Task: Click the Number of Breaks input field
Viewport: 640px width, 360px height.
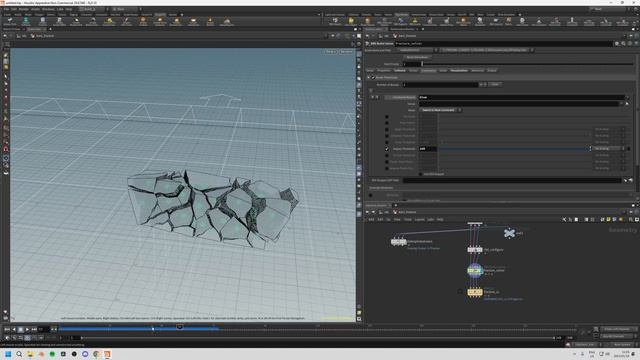Action: 440,84
